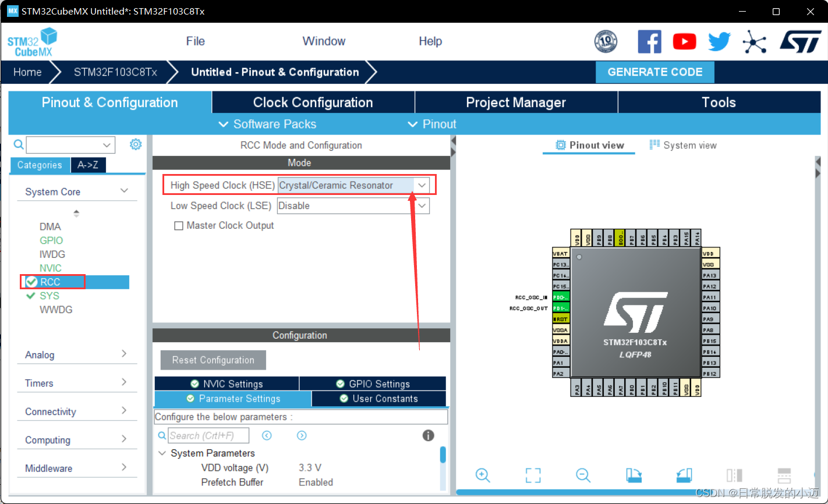Click the PB12 pin on chip
This screenshot has height=504, width=828.
(x=710, y=374)
